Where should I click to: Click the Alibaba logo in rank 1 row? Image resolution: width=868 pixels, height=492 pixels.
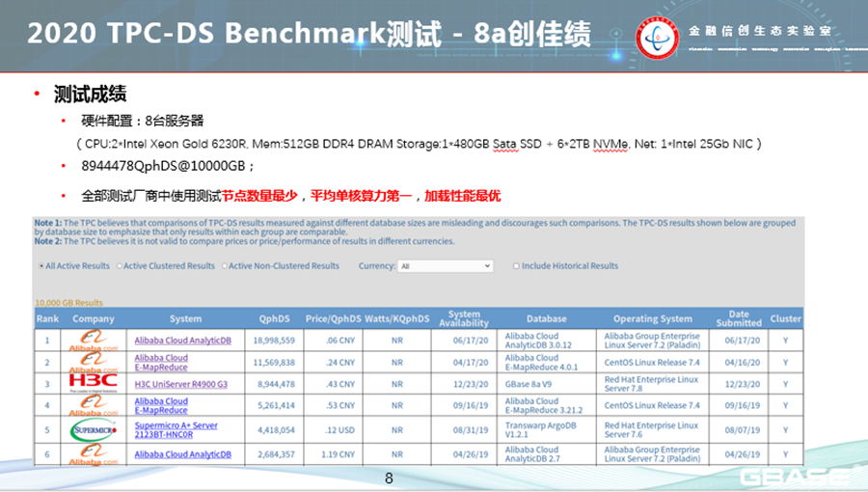[93, 340]
